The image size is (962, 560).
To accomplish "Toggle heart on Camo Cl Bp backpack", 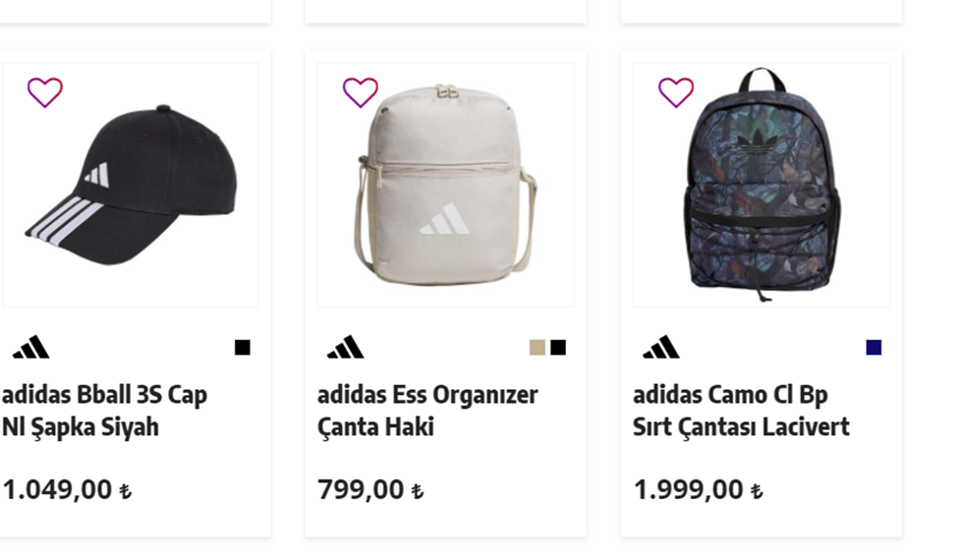I will [675, 92].
